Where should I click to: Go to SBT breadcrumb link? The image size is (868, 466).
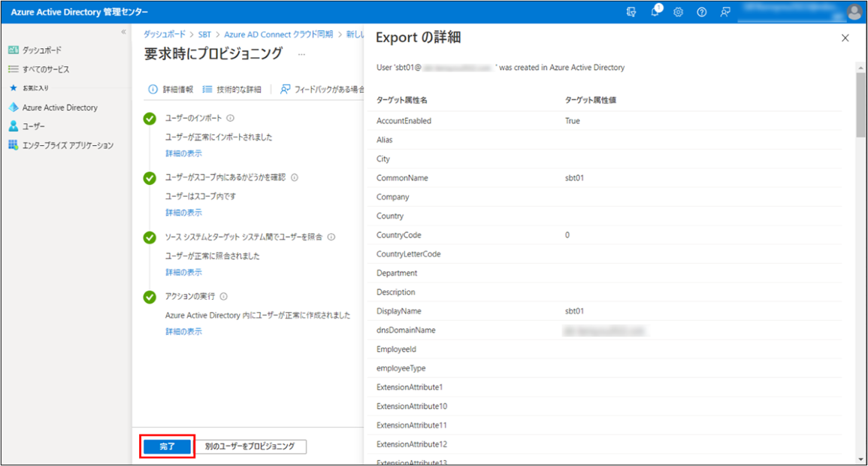(205, 35)
